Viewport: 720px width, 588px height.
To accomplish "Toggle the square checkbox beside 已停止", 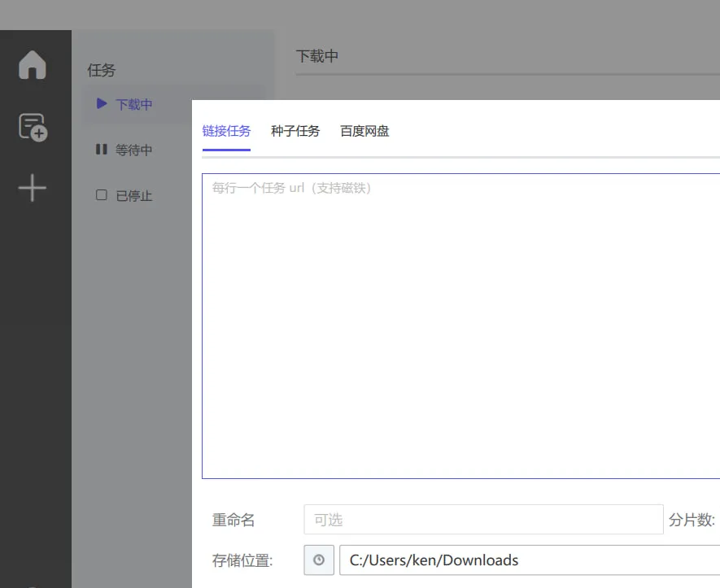I will (x=101, y=194).
